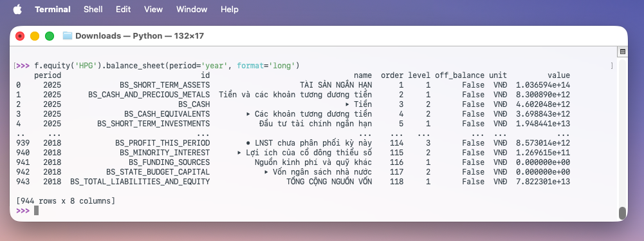The width and height of the screenshot is (644, 241).
Task: Click the command text f.equity('HPG').balance_sheet
Action: pyautogui.click(x=100, y=66)
